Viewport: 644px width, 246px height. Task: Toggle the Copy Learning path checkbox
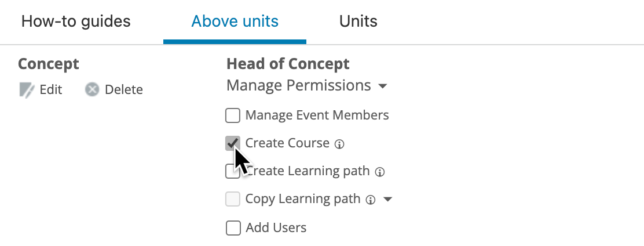tap(233, 199)
